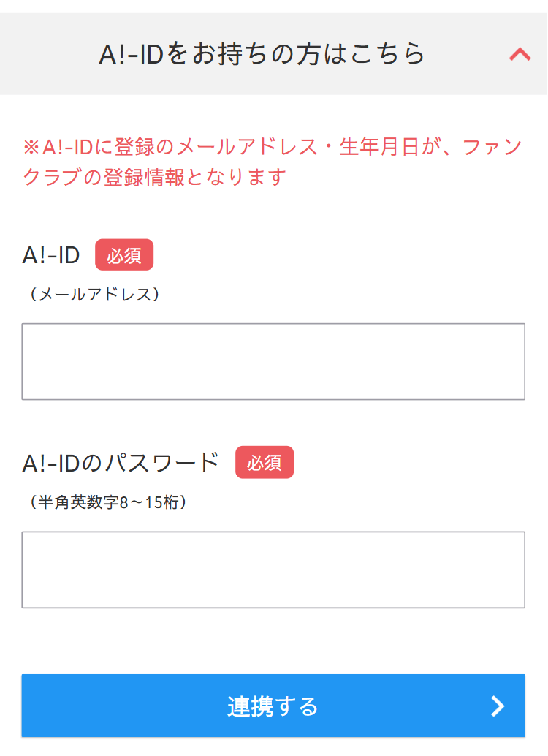Click the 必須 badge beside パスワード label

point(264,462)
